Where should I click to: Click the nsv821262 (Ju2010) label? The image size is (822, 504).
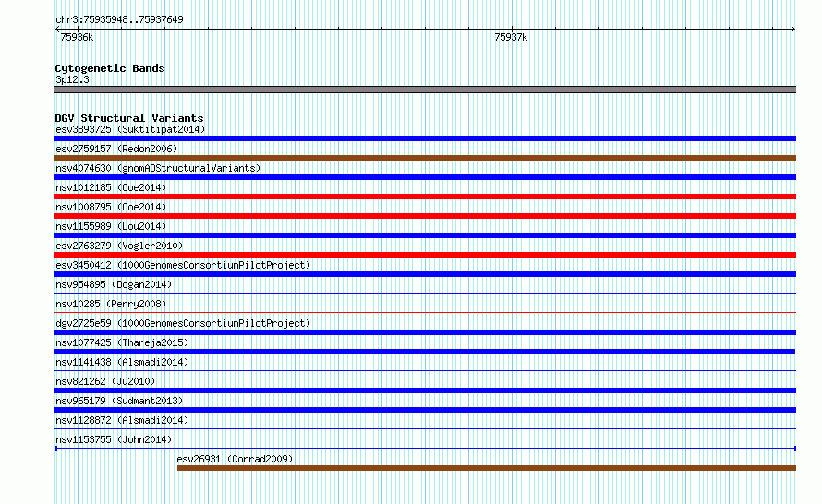(x=105, y=381)
